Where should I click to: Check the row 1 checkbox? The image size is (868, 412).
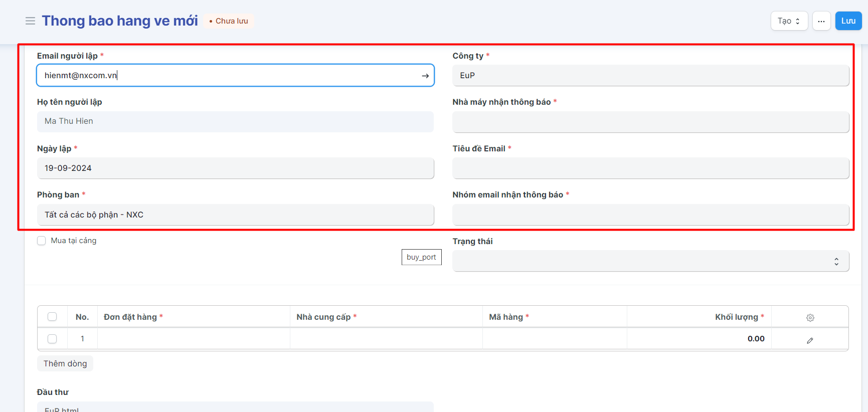[52, 339]
